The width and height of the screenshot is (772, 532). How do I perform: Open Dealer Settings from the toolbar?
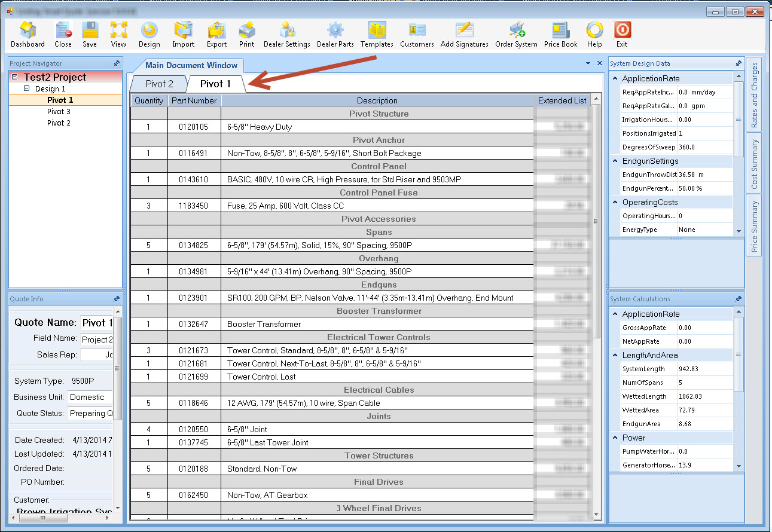pyautogui.click(x=287, y=35)
